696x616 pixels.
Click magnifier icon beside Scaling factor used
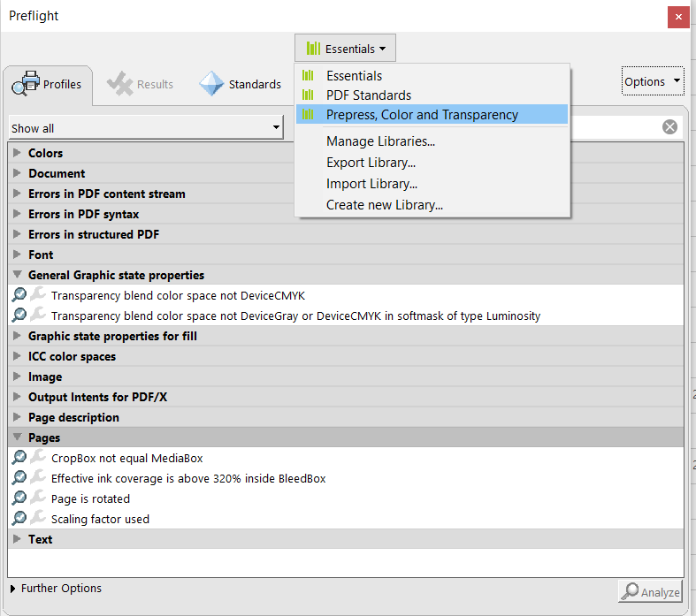click(19, 519)
